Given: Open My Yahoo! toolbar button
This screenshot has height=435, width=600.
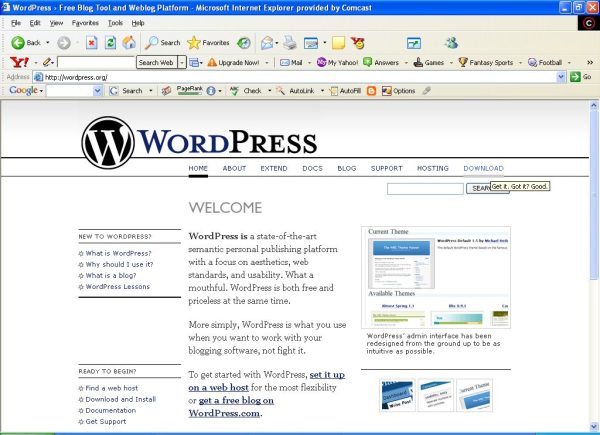Looking at the screenshot, I should (338, 62).
